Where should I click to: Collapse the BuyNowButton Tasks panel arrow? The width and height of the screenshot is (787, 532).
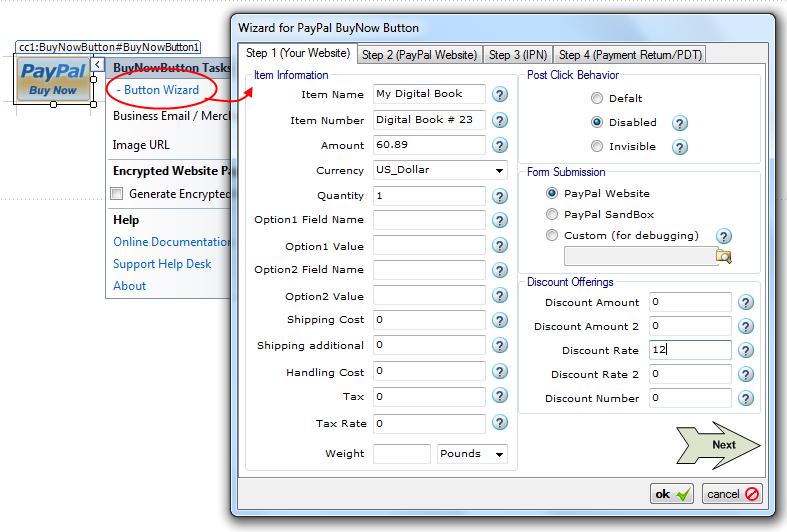[97, 65]
